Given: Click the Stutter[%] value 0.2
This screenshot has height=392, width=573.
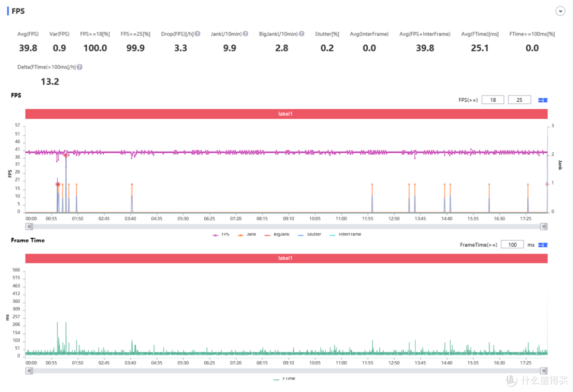Looking at the screenshot, I should [x=327, y=48].
